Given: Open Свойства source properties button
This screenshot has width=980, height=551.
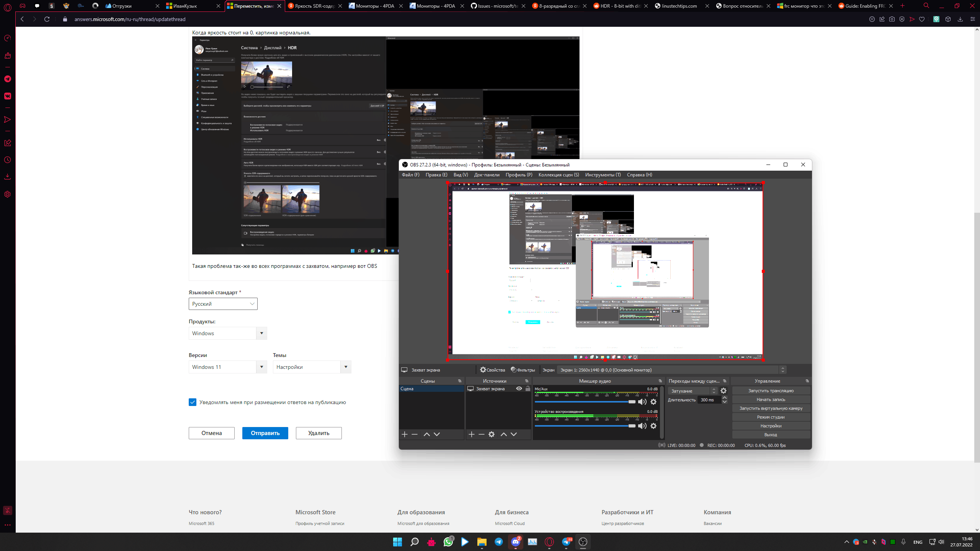Looking at the screenshot, I should point(493,370).
